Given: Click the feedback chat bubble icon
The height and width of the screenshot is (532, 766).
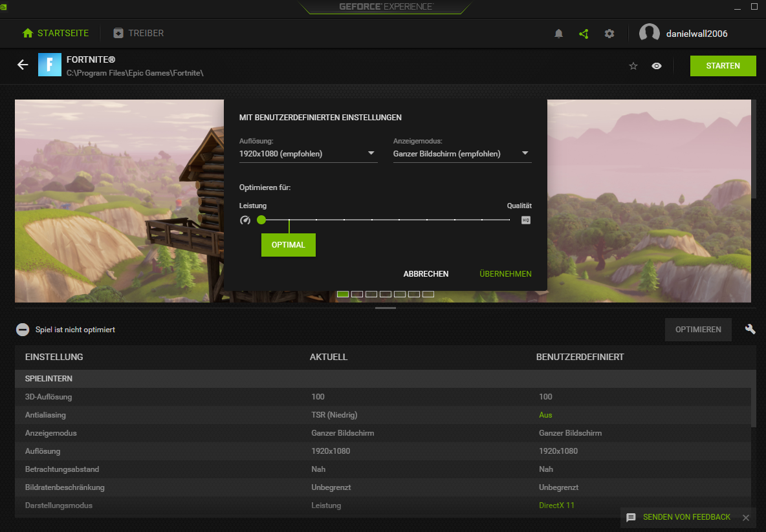Looking at the screenshot, I should coord(631,517).
